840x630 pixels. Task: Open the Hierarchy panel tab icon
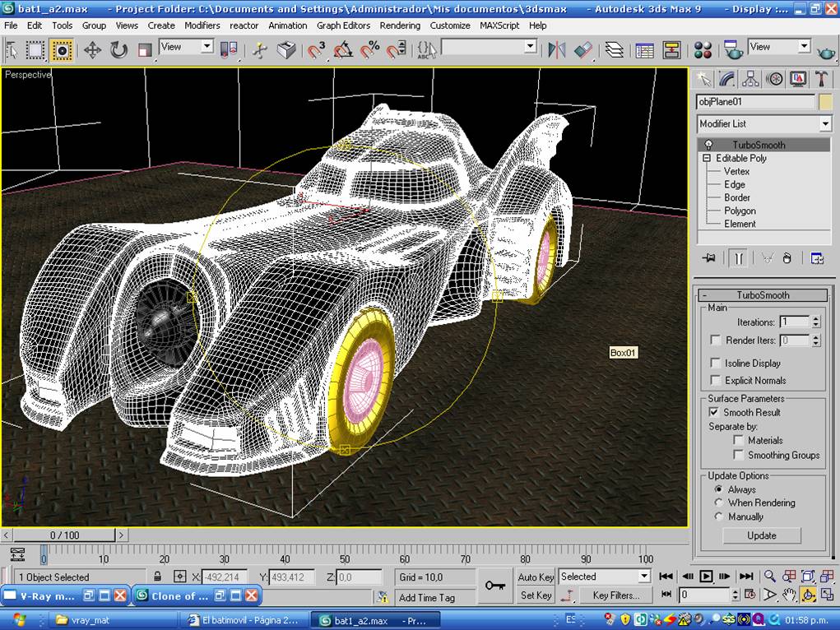(x=750, y=79)
